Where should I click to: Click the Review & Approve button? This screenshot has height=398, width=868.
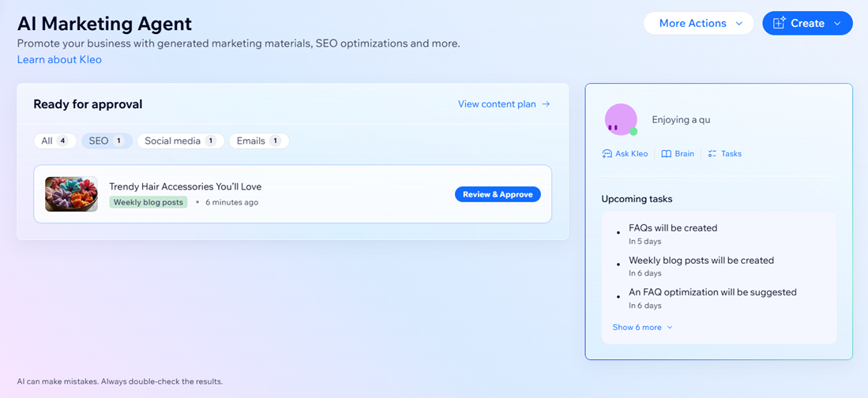click(x=498, y=194)
